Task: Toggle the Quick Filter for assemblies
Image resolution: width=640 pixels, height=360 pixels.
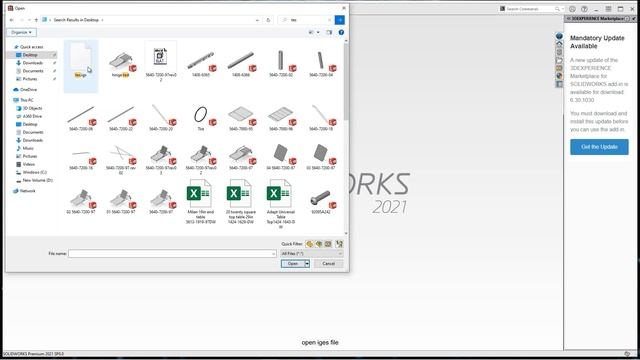Action: (x=319, y=244)
